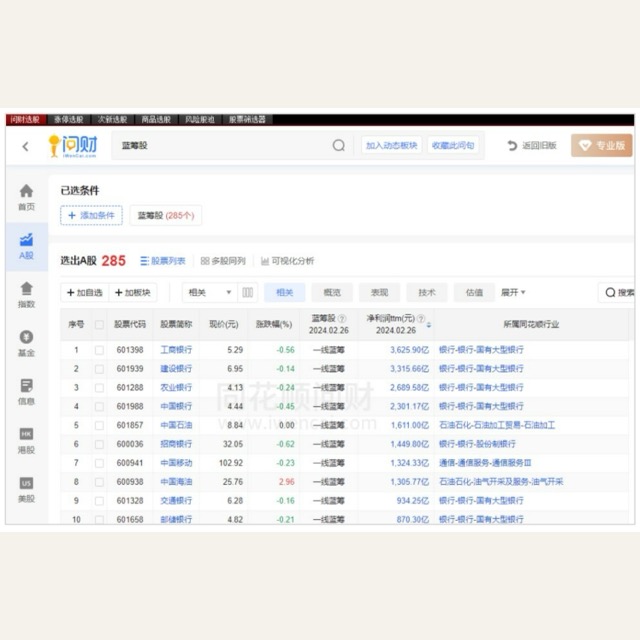
Task: Click 加自选 button
Action: [x=85, y=292]
